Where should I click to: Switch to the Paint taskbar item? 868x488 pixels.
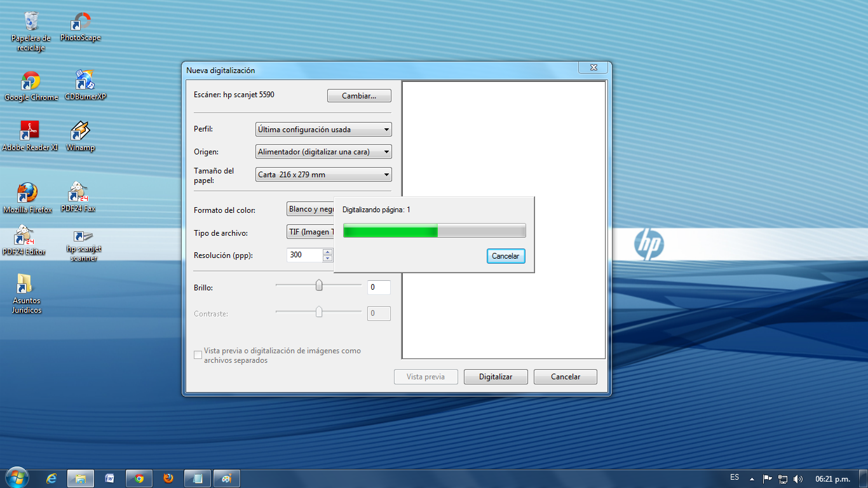coord(227,478)
